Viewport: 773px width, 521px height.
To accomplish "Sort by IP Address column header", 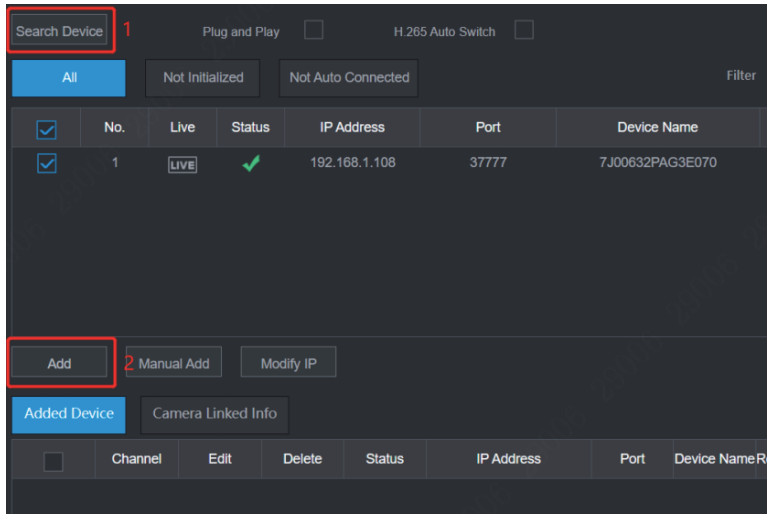I will 352,127.
